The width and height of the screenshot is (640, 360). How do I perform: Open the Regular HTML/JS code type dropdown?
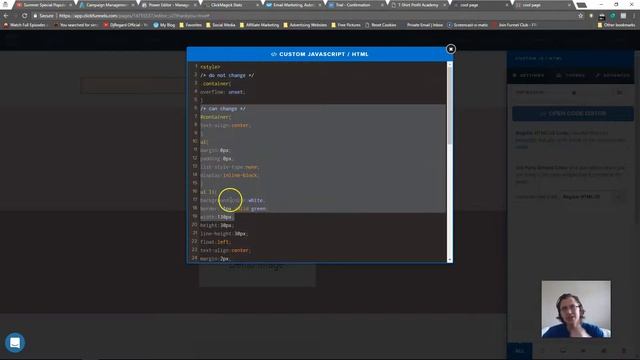592,197
